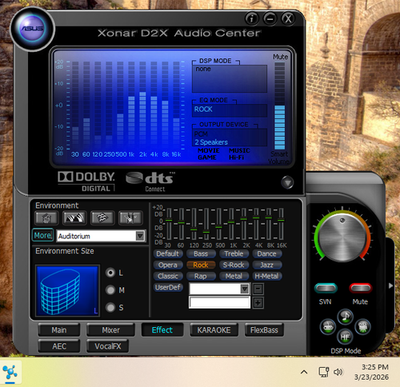
Task: Apply the Rap EQ preset
Action: click(201, 276)
